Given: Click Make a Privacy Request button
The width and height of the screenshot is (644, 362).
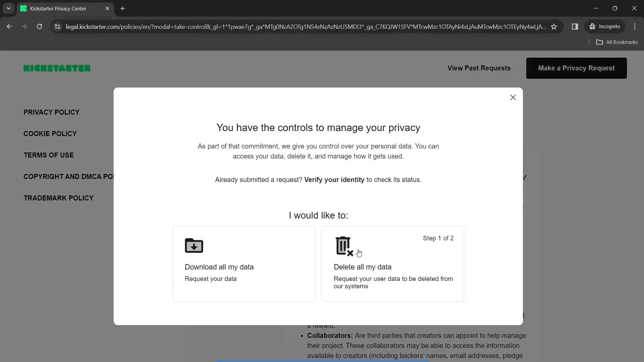Looking at the screenshot, I should (576, 68).
